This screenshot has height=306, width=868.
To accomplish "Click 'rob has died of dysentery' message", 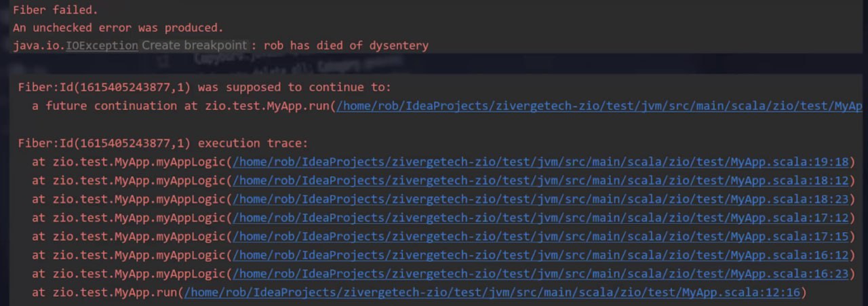I will pos(346,45).
